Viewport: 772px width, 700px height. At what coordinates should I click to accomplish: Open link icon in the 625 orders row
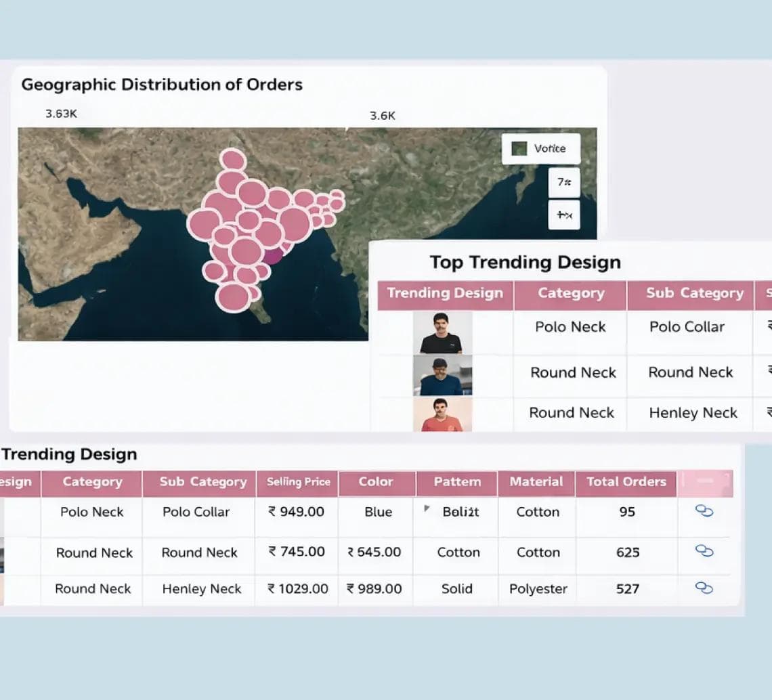pyautogui.click(x=704, y=551)
